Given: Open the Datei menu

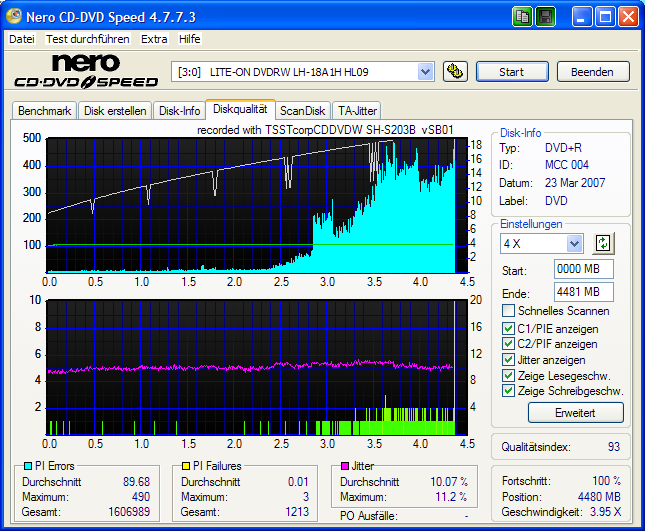Looking at the screenshot, I should pos(22,39).
